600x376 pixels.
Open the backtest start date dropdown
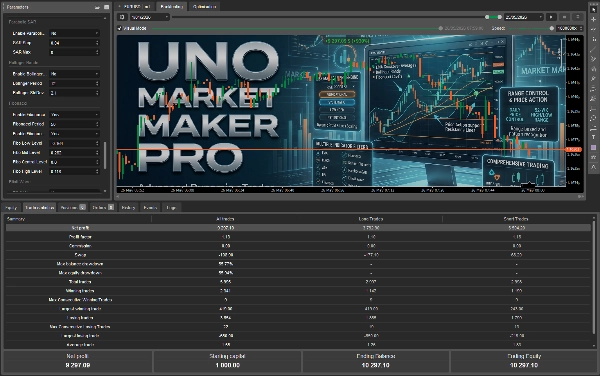click(x=149, y=17)
